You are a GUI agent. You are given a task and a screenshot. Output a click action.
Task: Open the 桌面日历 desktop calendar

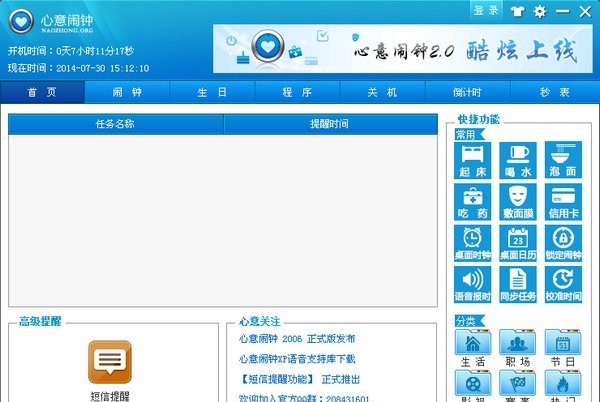pyautogui.click(x=518, y=243)
